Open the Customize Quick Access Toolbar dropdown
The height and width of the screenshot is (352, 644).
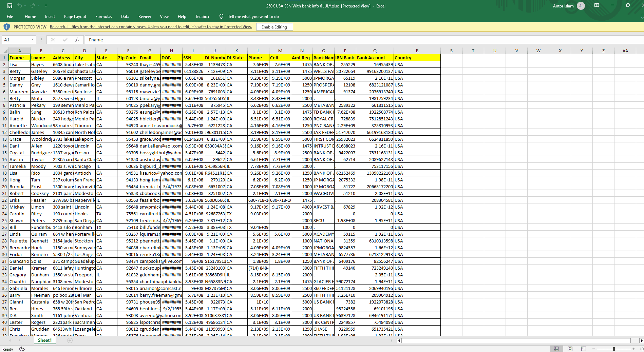[46, 6]
